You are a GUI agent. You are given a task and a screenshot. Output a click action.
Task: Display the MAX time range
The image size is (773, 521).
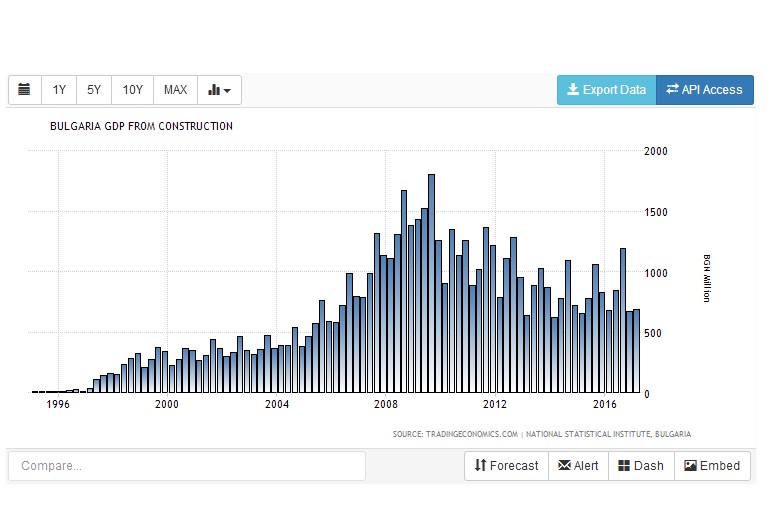175,90
